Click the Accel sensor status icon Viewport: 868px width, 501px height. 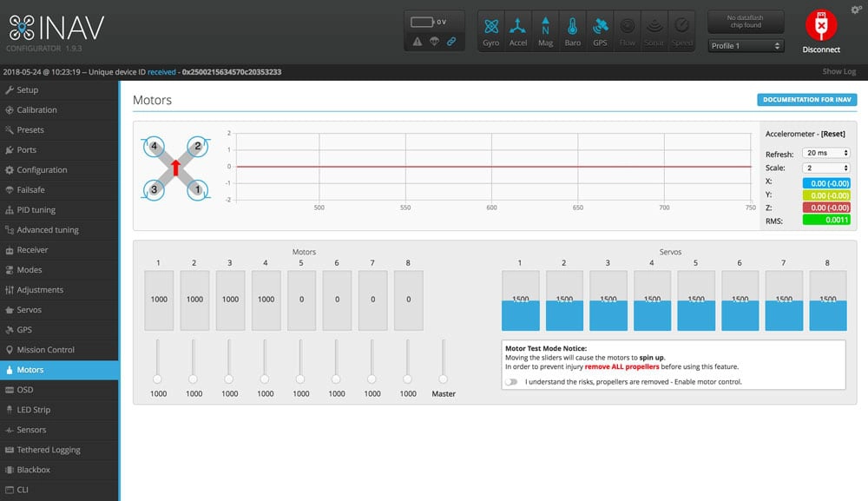518,31
